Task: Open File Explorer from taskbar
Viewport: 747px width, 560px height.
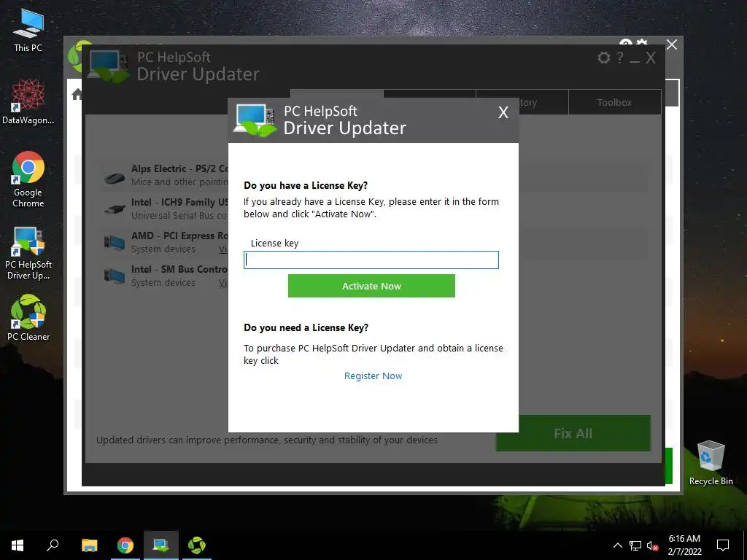Action: (90, 545)
